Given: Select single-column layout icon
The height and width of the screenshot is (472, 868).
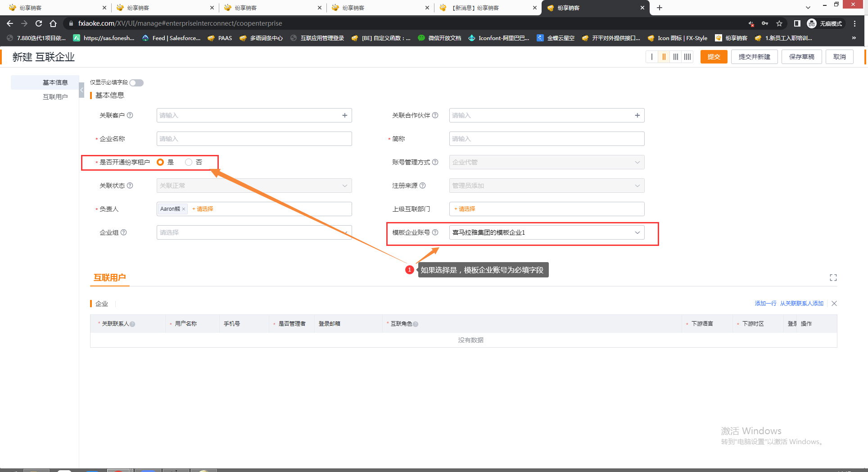Looking at the screenshot, I should coord(651,57).
